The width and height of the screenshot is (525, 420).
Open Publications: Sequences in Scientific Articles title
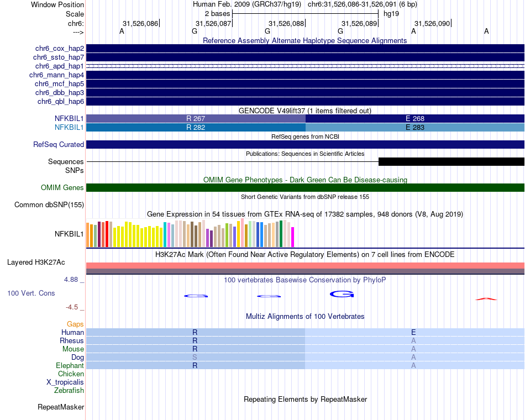tap(305, 154)
